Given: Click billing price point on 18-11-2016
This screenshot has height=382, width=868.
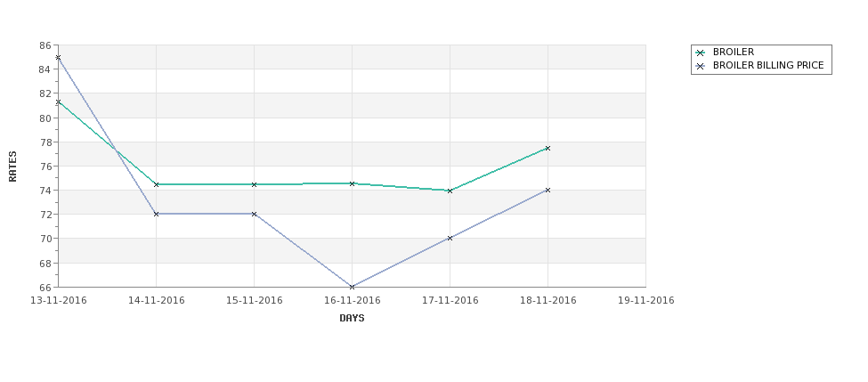Looking at the screenshot, I should [x=548, y=190].
